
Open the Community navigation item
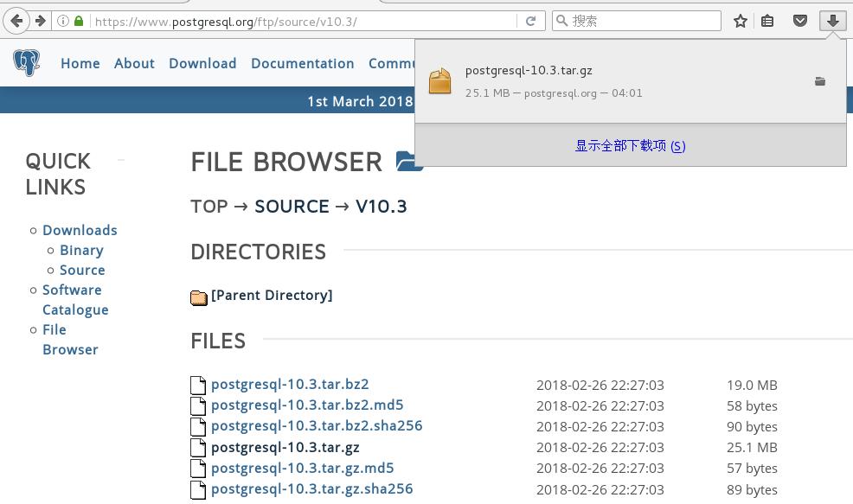tap(392, 64)
